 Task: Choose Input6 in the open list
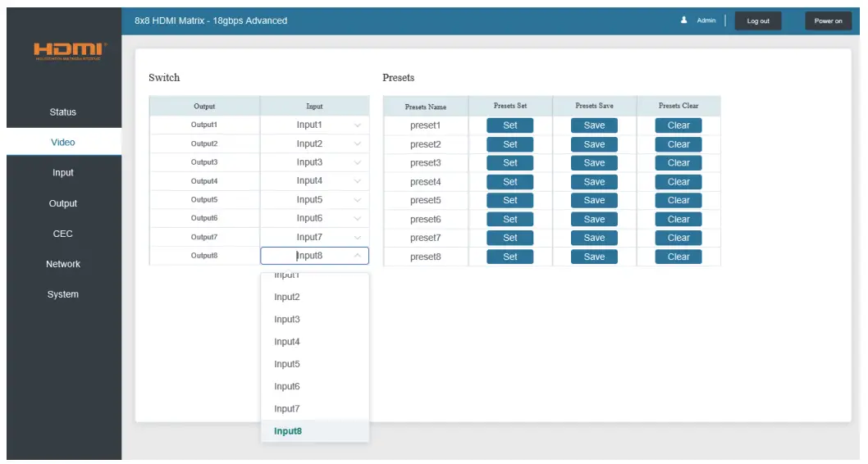click(287, 386)
